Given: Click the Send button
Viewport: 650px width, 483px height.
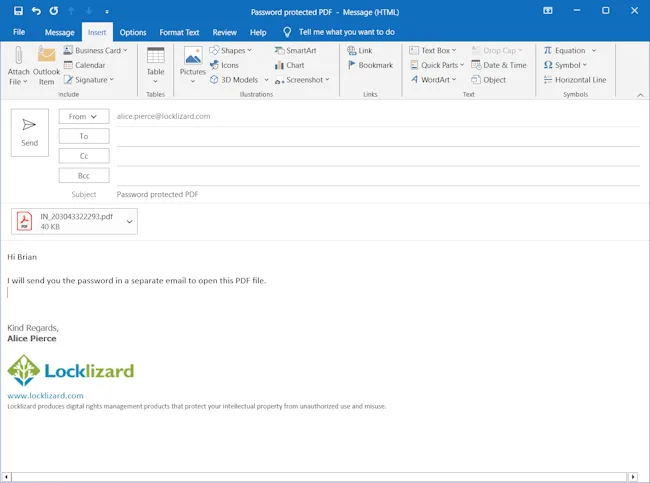Looking at the screenshot, I should click(29, 132).
